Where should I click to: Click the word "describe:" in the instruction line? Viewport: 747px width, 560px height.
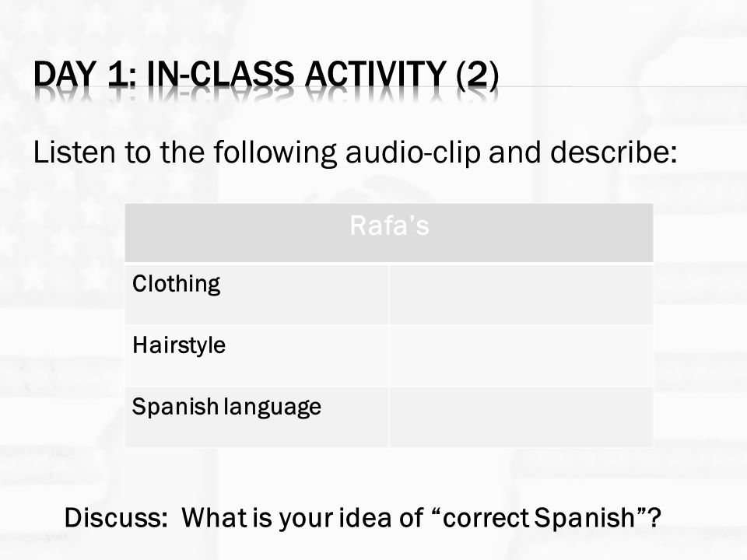pyautogui.click(x=614, y=152)
